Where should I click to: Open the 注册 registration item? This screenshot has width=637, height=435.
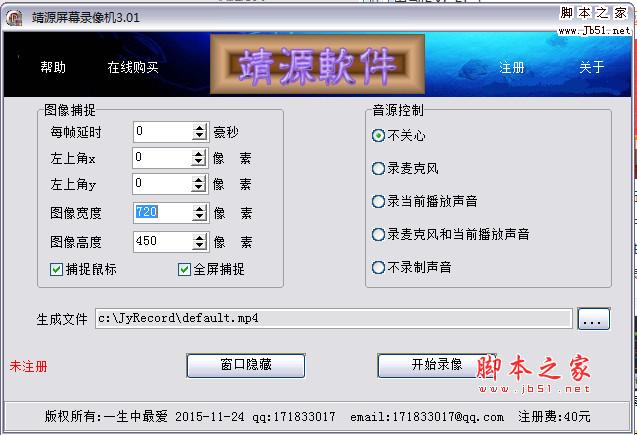pos(511,67)
